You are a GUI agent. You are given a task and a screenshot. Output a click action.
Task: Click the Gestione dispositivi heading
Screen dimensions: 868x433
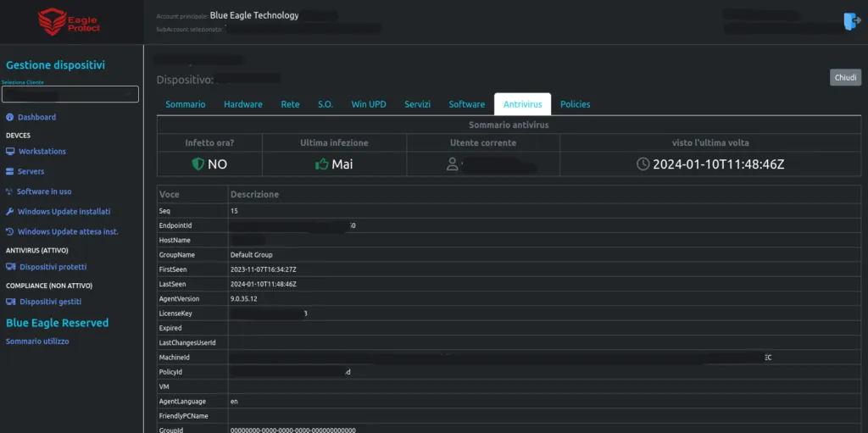[x=55, y=65]
